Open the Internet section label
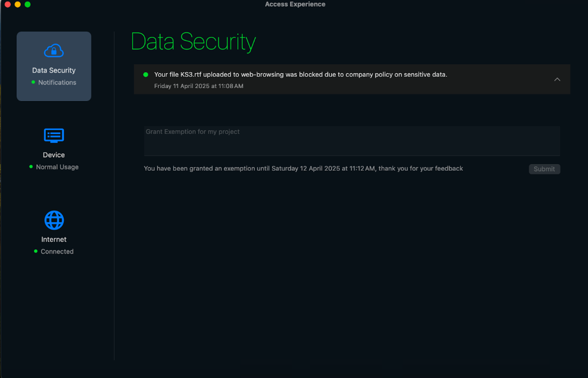 pos(54,240)
